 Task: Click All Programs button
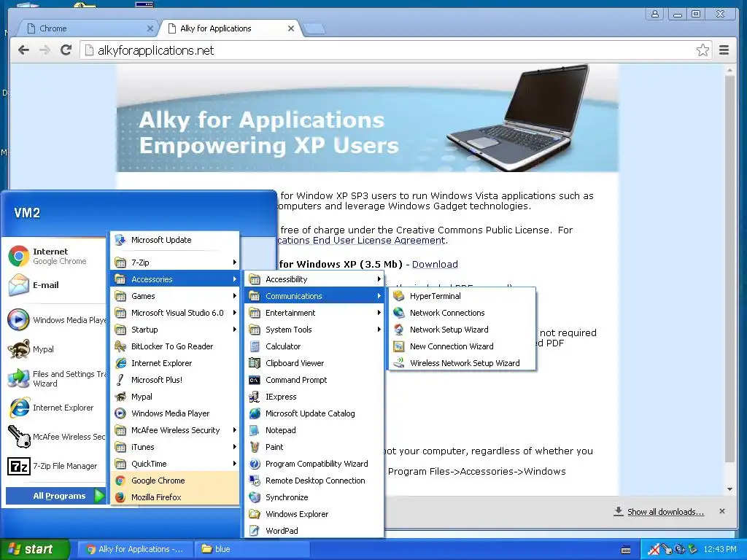point(55,496)
